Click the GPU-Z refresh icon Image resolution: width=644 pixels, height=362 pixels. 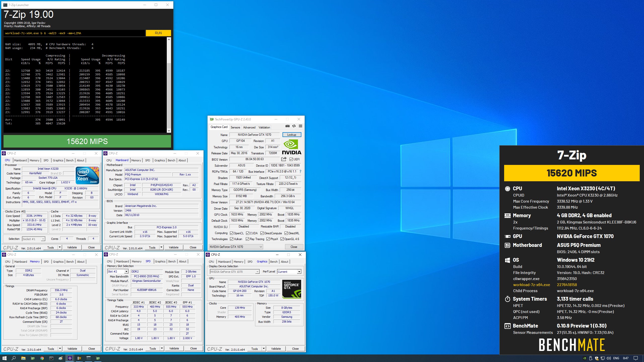pos(294,126)
